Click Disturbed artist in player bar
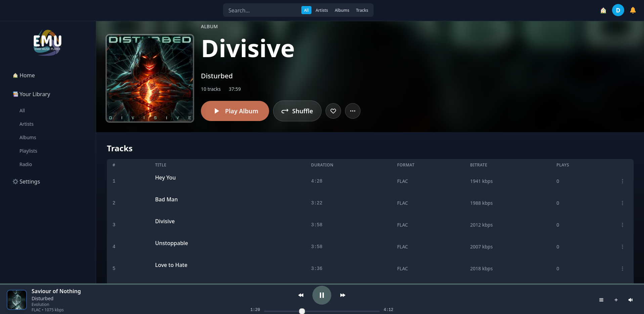 42,299
